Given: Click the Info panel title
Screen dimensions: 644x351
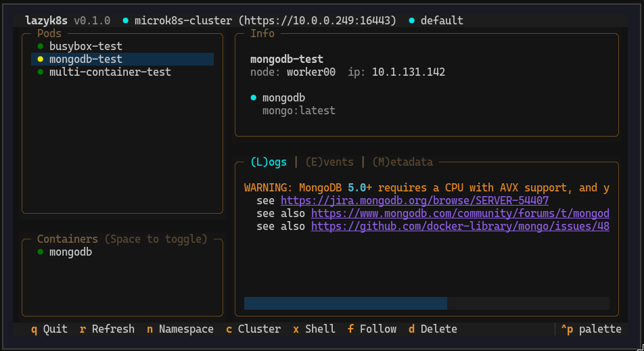Looking at the screenshot, I should tap(262, 33).
